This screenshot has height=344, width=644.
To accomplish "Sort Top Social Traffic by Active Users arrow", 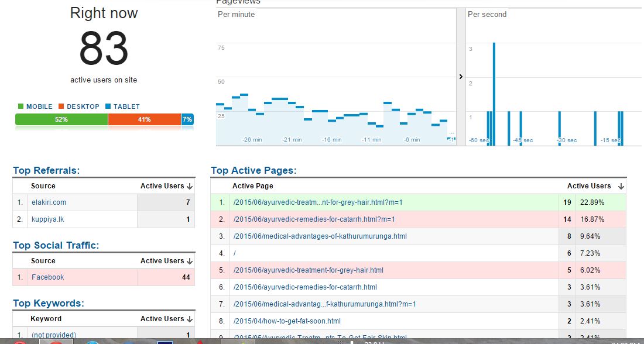I will pyautogui.click(x=189, y=261).
